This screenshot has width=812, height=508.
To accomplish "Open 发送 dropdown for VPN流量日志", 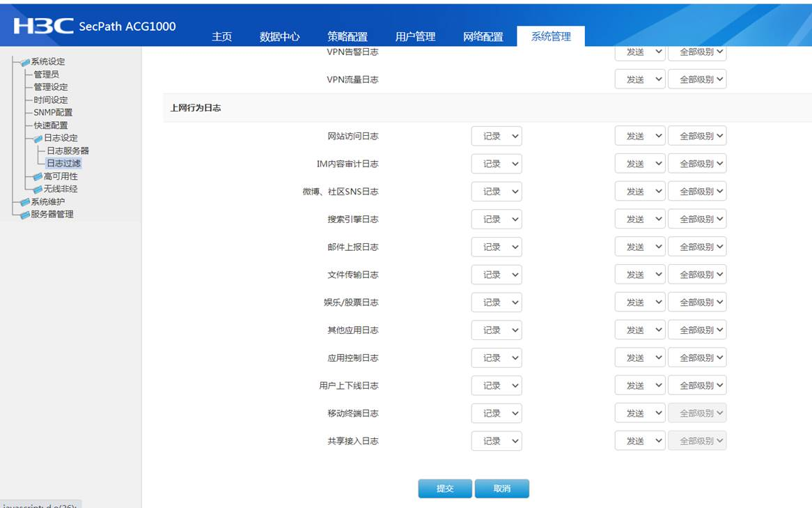I will (640, 79).
